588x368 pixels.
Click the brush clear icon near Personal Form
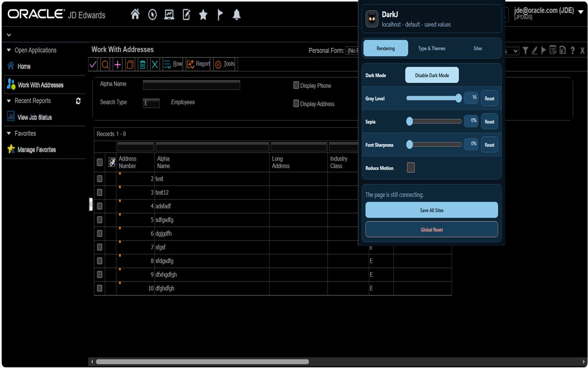[x=534, y=51]
